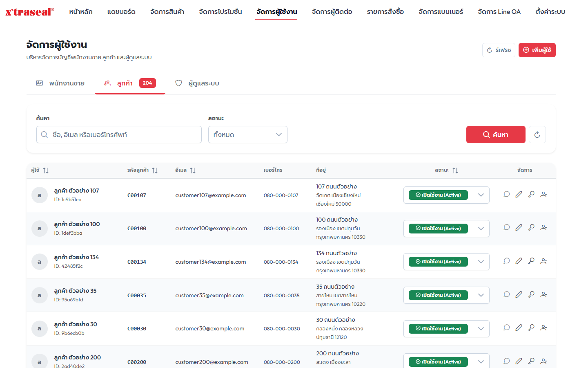Switch to the ผู้ดูแลระบบ tab

tap(197, 83)
